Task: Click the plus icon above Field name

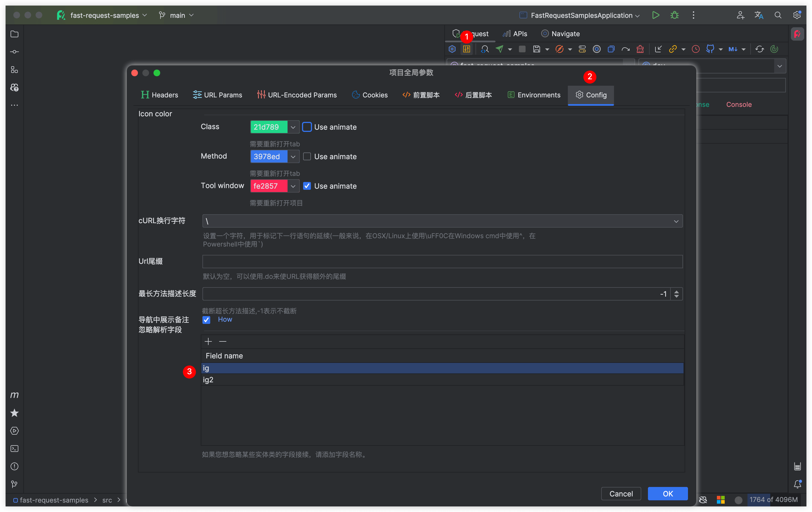Action: (208, 341)
